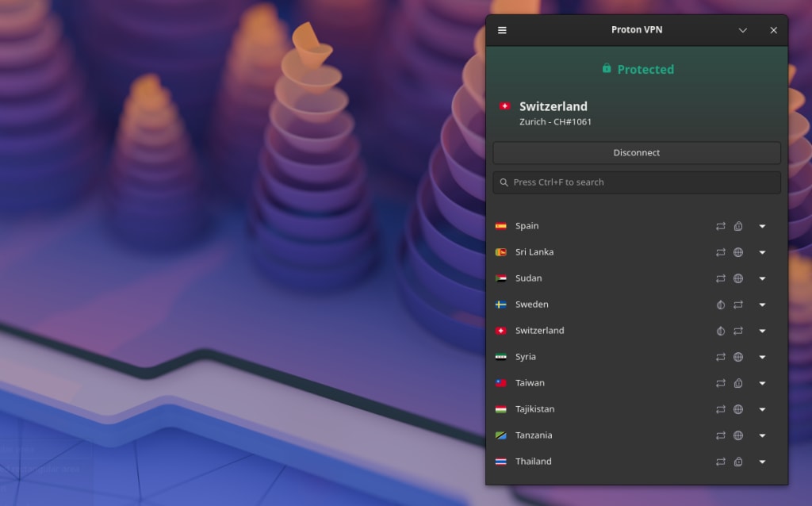The width and height of the screenshot is (812, 506).
Task: Click the Zurich - CH#1061 server label
Action: pyautogui.click(x=555, y=121)
